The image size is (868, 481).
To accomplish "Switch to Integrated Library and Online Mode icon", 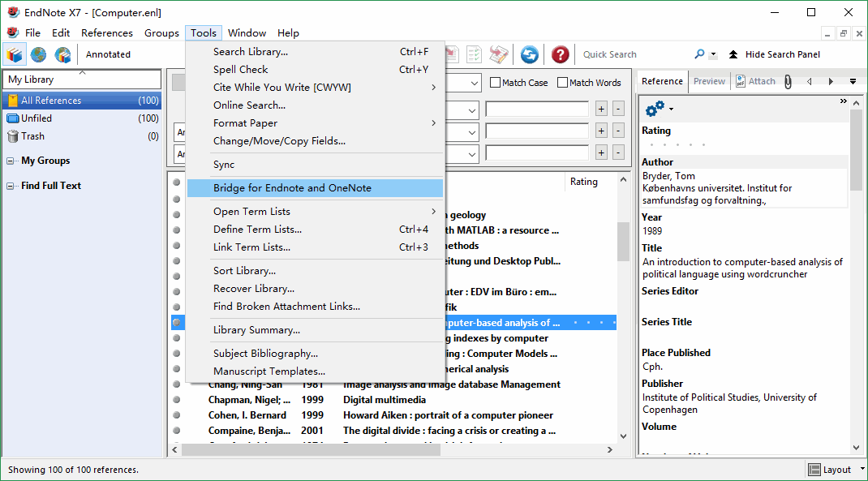I will pos(62,54).
